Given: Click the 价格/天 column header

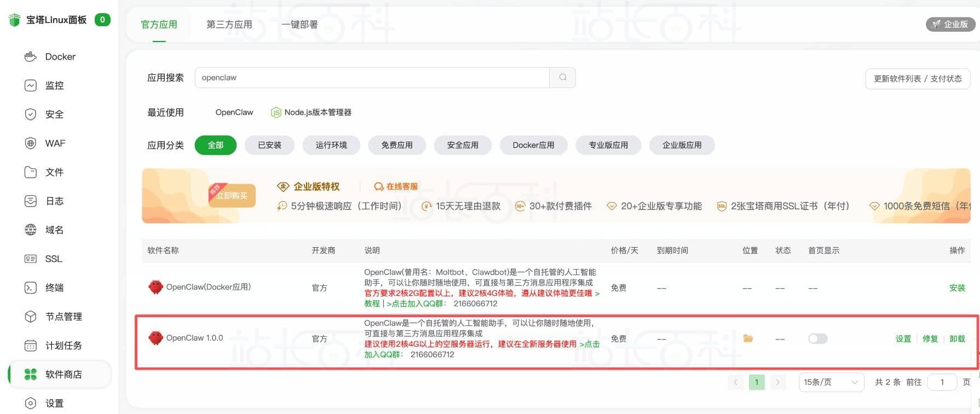Looking at the screenshot, I should [625, 250].
